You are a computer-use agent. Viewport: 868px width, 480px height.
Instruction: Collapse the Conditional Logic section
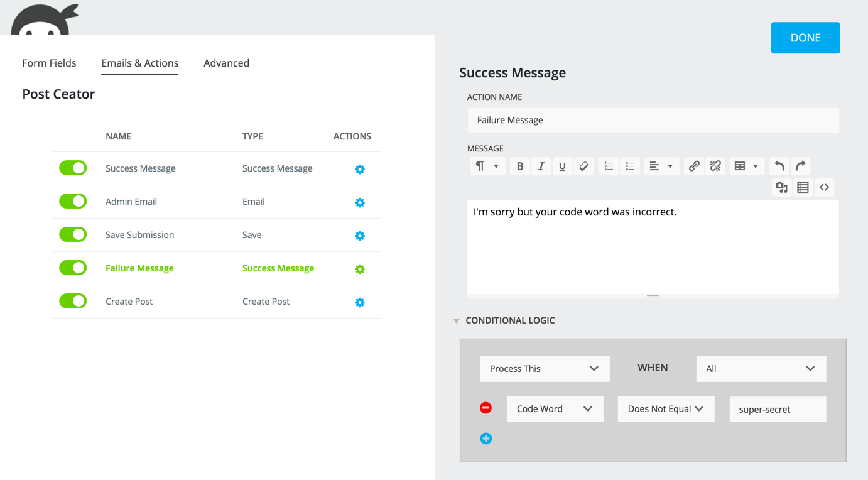[457, 321]
